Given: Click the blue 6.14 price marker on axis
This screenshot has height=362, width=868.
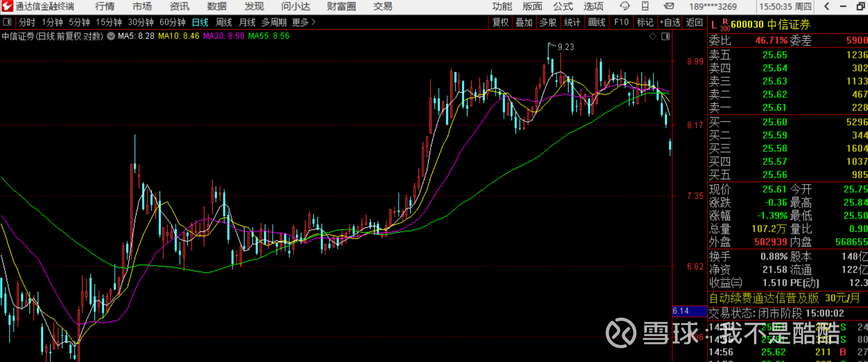Looking at the screenshot, I should (x=689, y=311).
